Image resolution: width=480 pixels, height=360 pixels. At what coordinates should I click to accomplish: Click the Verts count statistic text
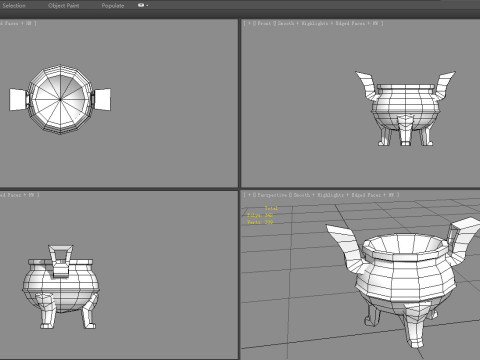[260, 222]
